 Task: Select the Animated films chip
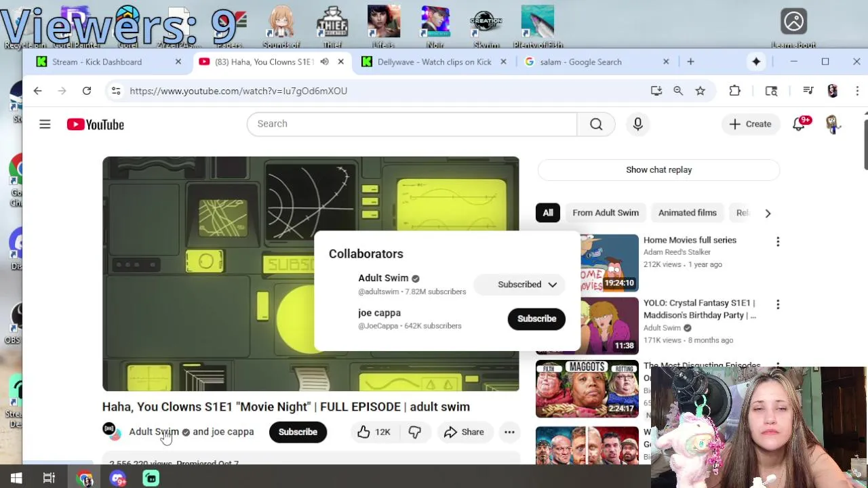point(687,213)
